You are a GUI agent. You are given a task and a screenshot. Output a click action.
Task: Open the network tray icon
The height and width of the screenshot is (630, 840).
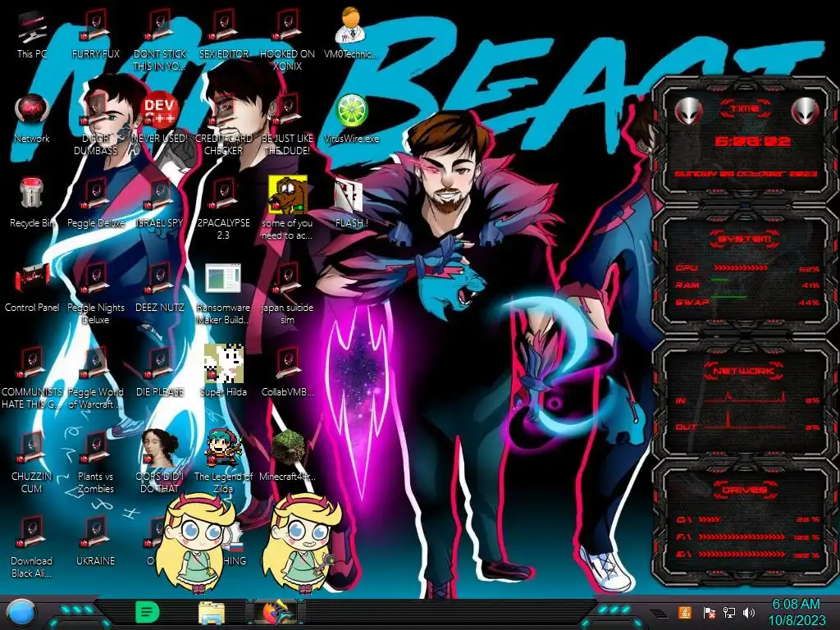pos(728,612)
